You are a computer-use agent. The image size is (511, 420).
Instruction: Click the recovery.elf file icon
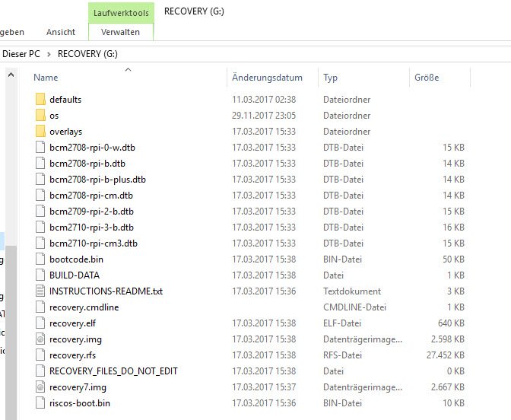tap(40, 323)
